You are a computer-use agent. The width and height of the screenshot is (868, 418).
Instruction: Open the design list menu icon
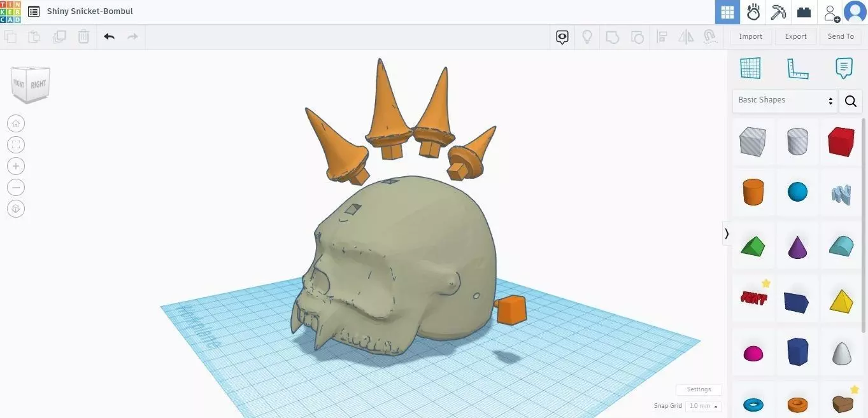34,11
